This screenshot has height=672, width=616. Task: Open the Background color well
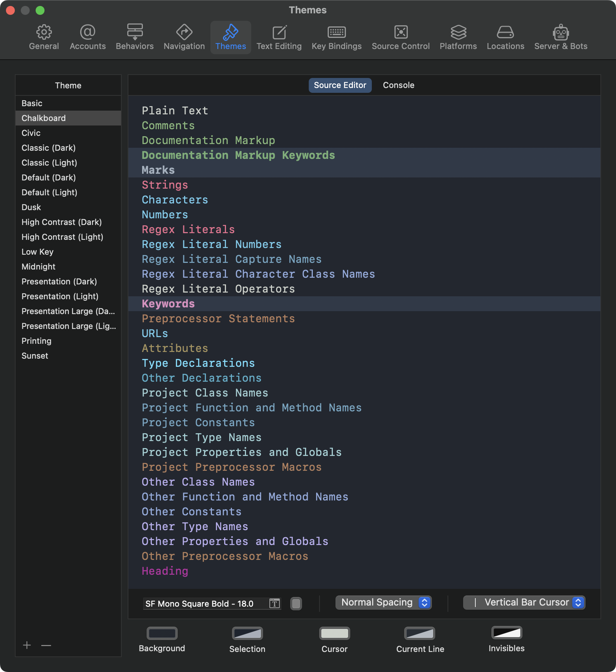(x=162, y=633)
